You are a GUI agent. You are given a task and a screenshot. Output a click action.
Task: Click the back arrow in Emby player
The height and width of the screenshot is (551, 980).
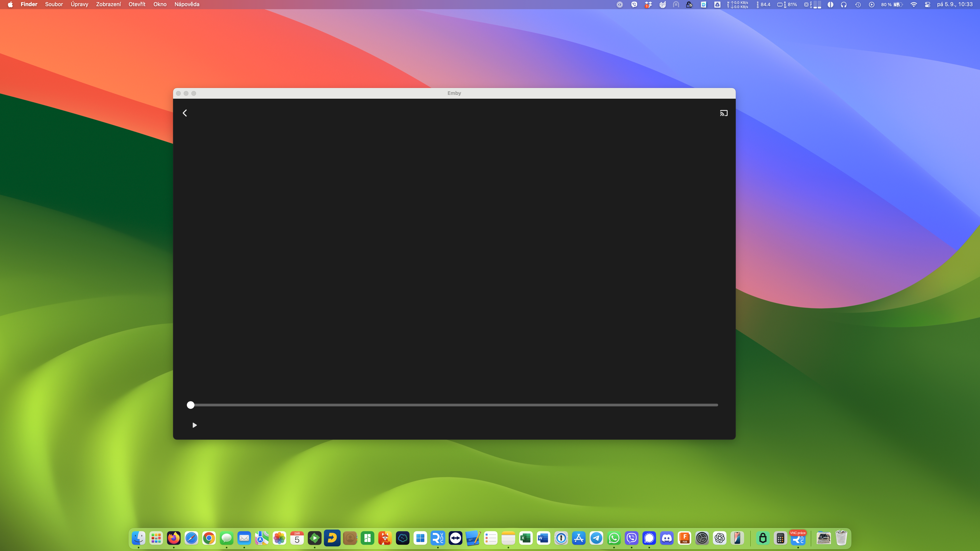185,113
